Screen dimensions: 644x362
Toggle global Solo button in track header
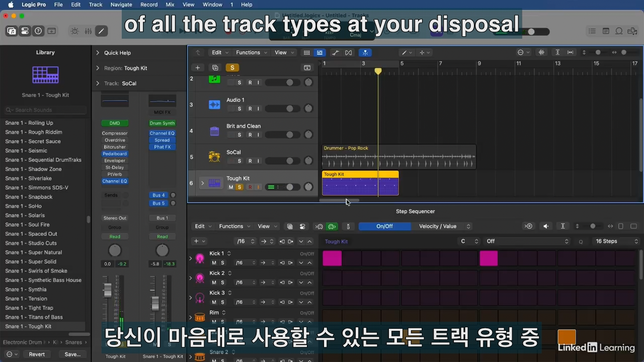[232, 68]
